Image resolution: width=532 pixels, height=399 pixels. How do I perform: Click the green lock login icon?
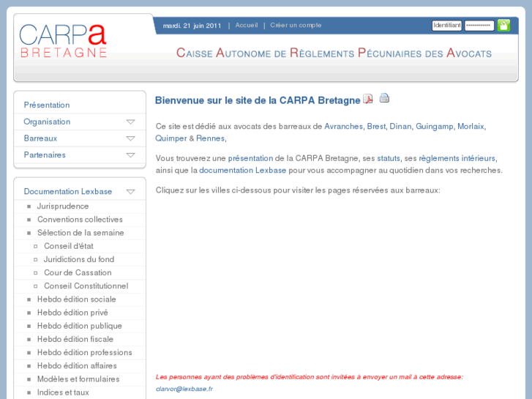[503, 26]
